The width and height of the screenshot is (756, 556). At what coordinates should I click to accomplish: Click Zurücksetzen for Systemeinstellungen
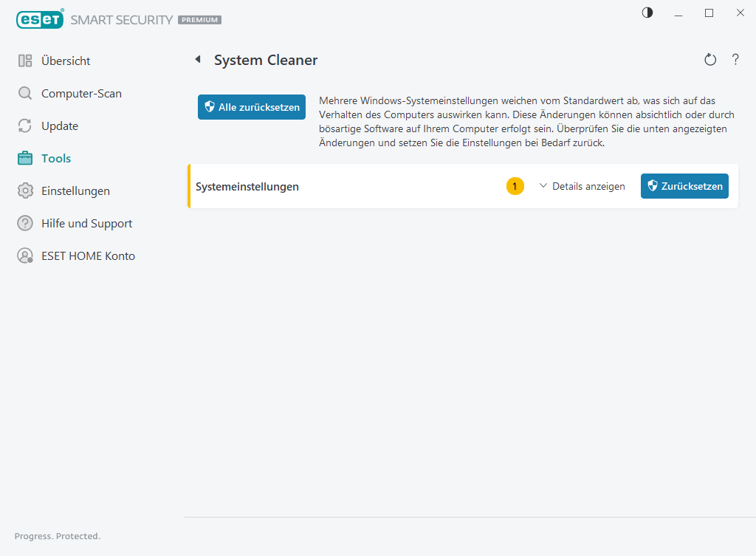[x=684, y=186]
